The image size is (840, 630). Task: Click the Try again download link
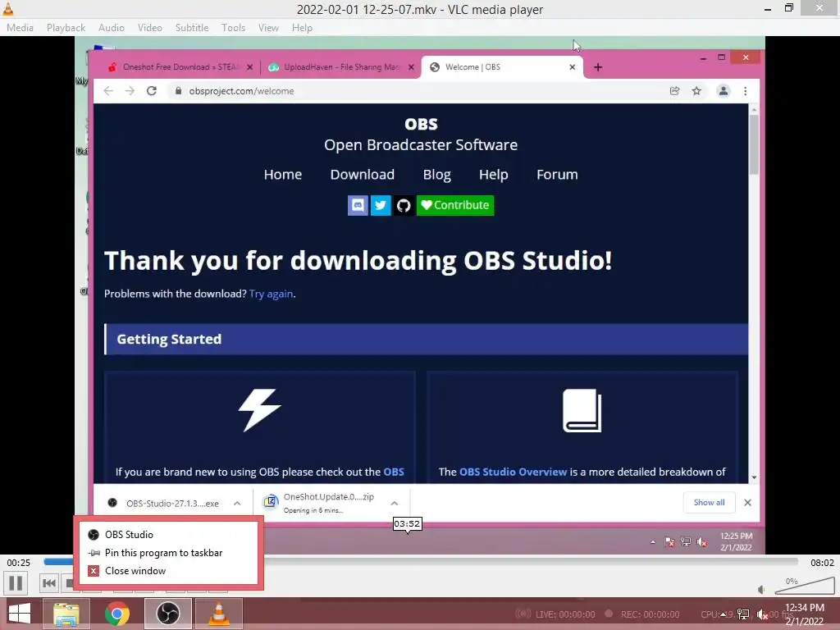(271, 294)
